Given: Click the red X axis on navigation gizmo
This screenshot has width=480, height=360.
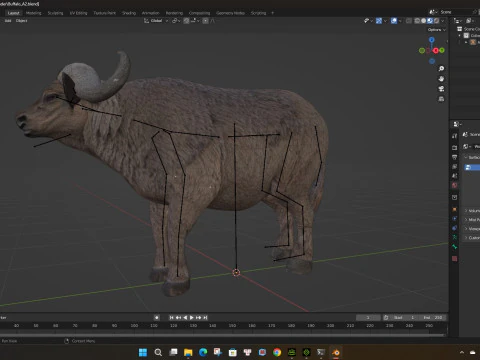Looking at the screenshot, I should [436, 51].
